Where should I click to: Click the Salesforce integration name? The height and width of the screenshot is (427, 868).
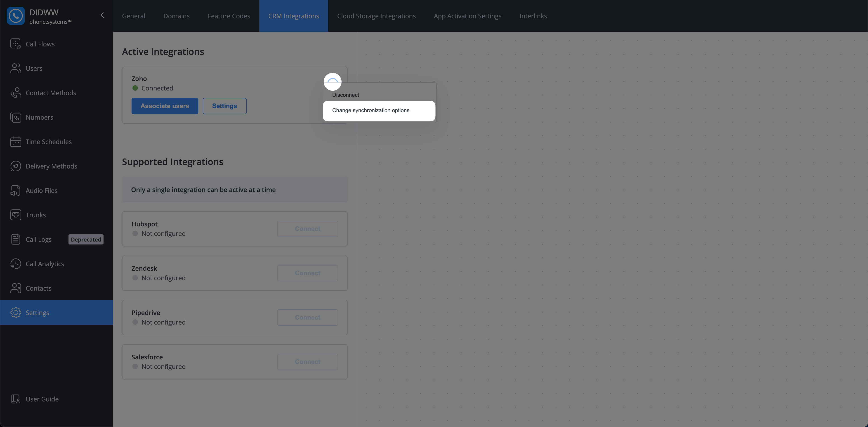coord(147,357)
